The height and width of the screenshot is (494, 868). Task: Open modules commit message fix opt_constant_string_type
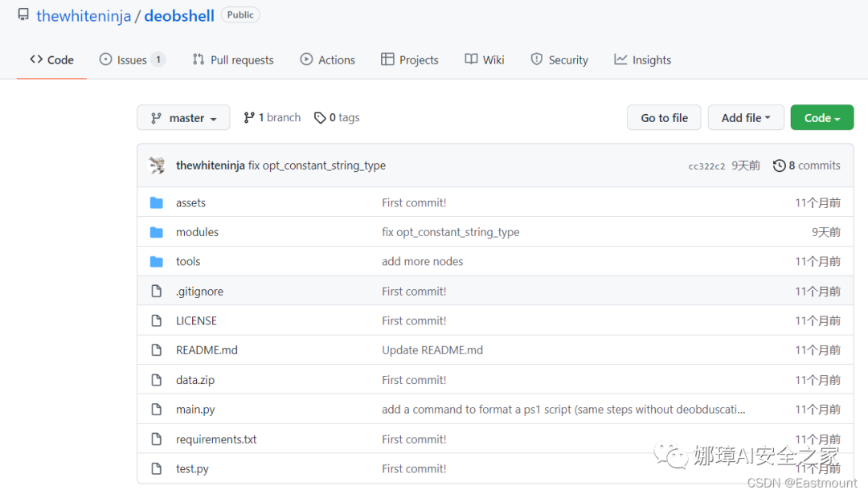451,232
